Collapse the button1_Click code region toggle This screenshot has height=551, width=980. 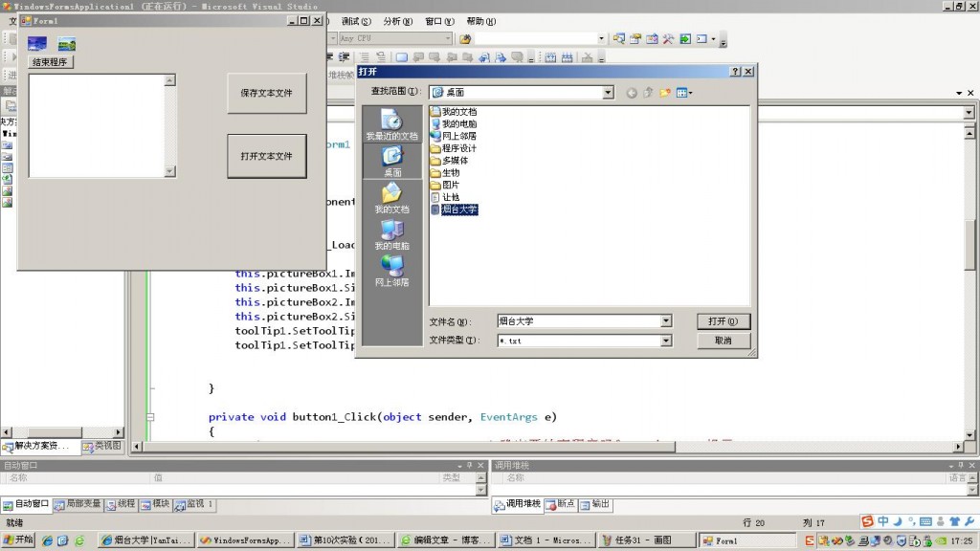(x=150, y=417)
